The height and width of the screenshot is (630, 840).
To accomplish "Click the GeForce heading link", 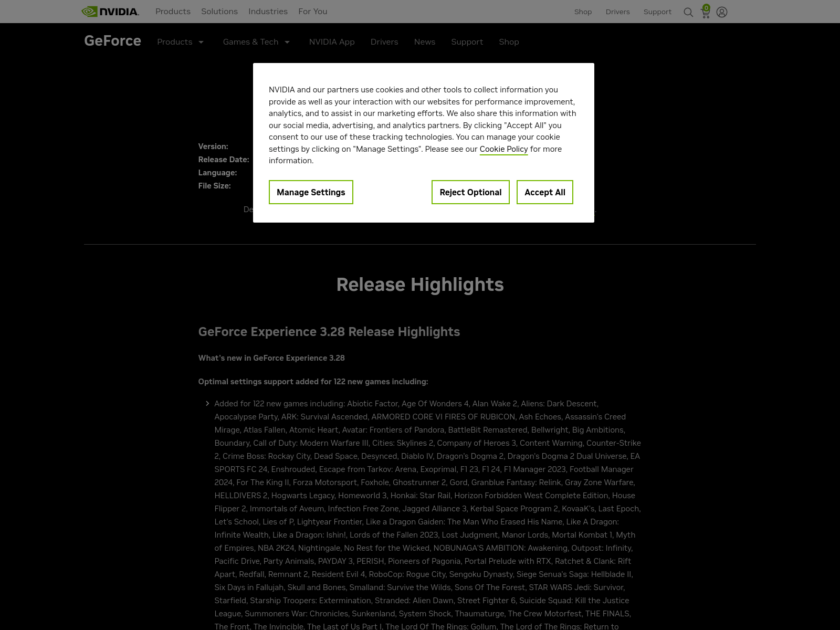I will point(112,41).
